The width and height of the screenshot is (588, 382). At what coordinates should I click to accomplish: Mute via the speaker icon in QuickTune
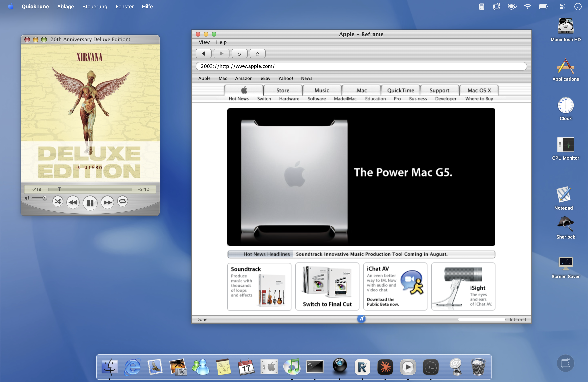pyautogui.click(x=27, y=198)
